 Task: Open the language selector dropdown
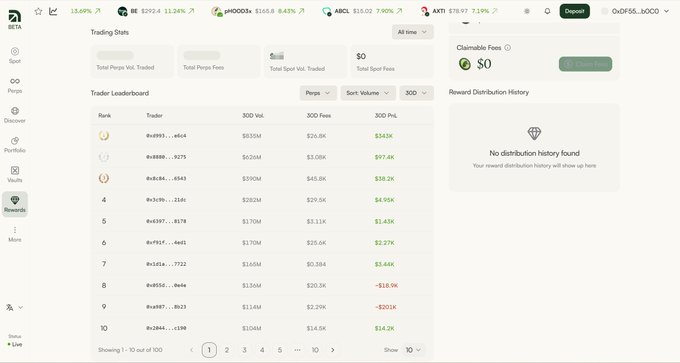coord(15,307)
